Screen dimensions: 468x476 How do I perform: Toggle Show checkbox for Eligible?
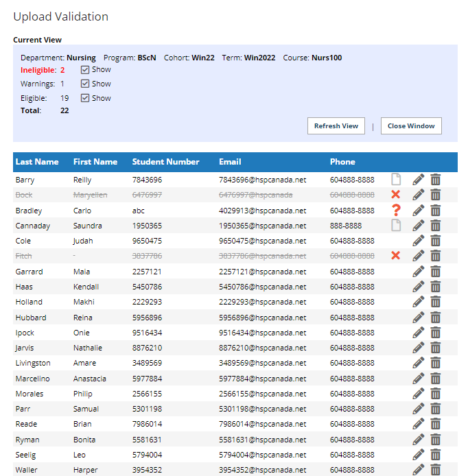(x=85, y=98)
